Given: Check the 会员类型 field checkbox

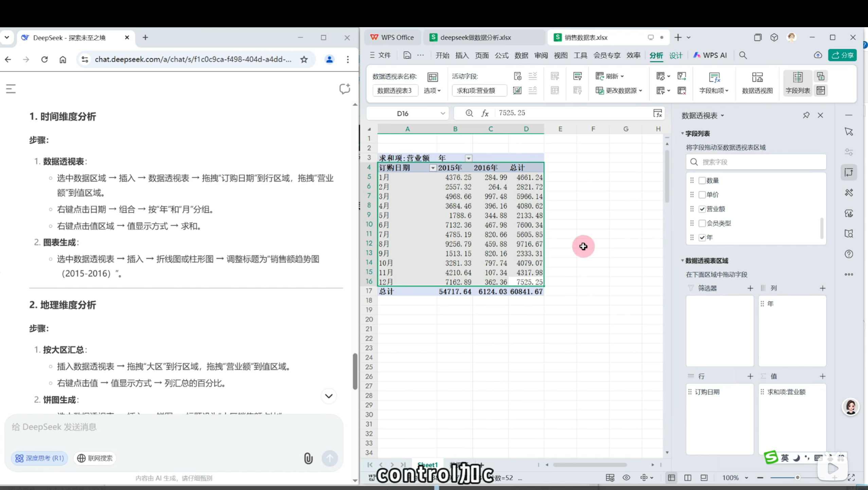Looking at the screenshot, I should (702, 223).
